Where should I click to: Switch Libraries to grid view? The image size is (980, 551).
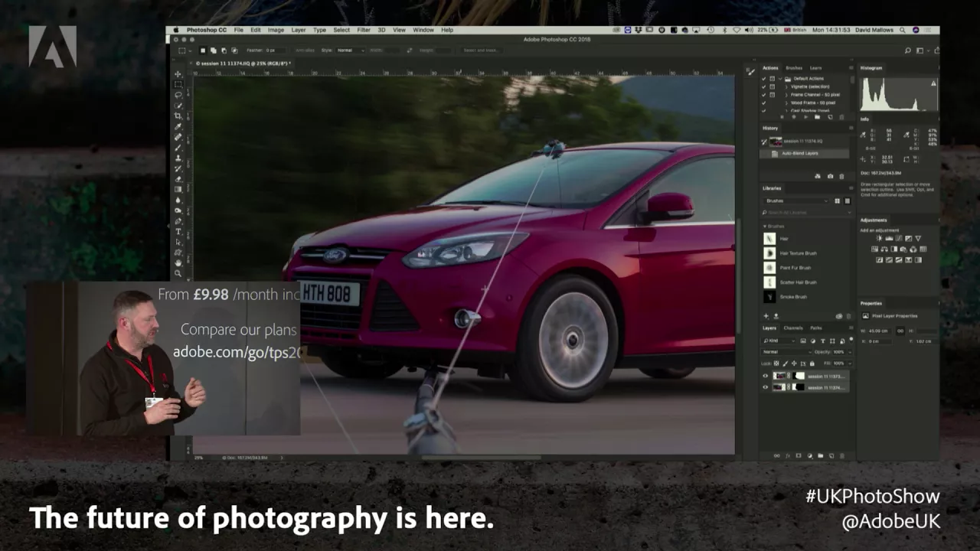coord(837,201)
